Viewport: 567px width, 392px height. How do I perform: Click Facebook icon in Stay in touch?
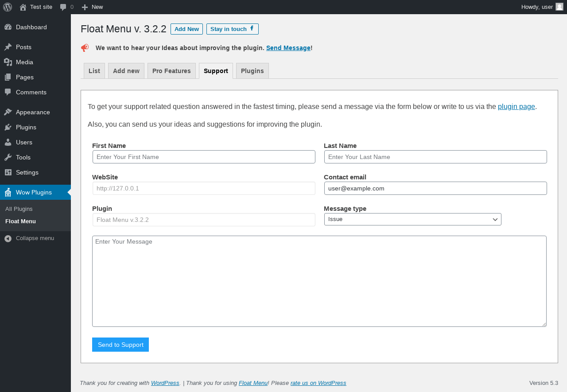pyautogui.click(x=252, y=28)
